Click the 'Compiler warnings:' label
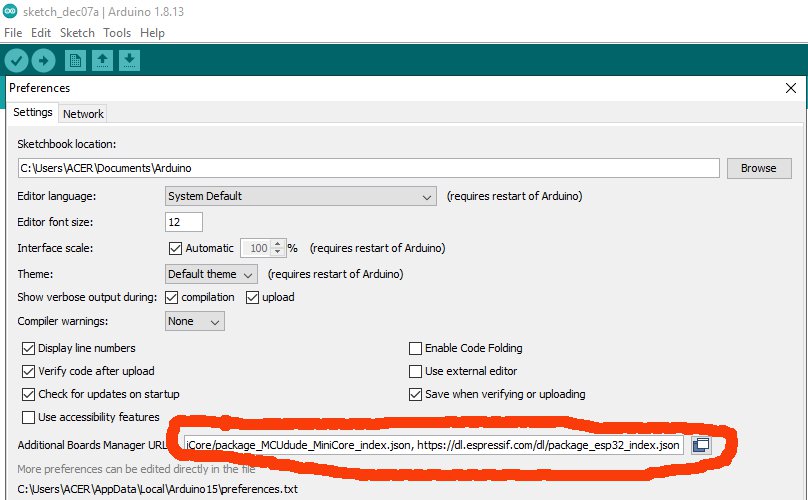 click(x=63, y=321)
